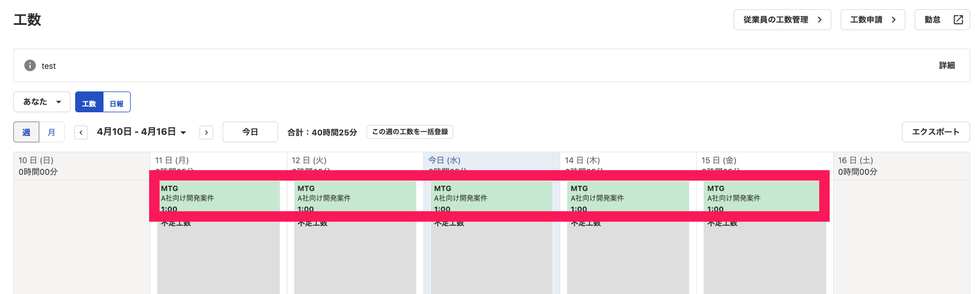
Task: Click この週の工数を一括登録 button
Action: [410, 132]
